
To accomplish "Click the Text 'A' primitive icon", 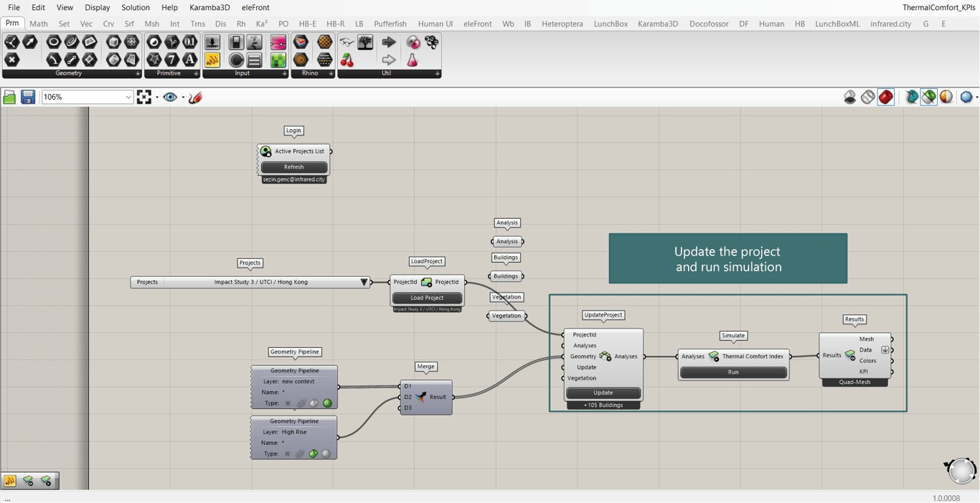I will (x=190, y=60).
